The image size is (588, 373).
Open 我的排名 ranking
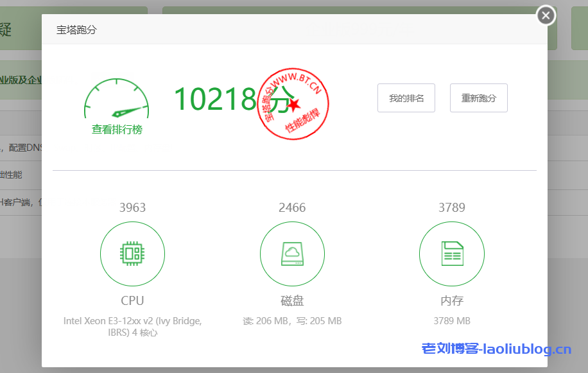pos(406,98)
